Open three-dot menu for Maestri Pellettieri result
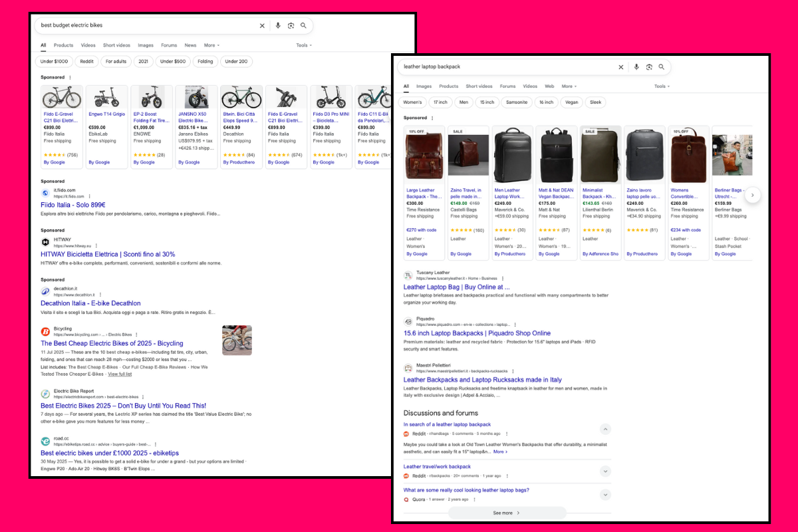 pos(513,371)
